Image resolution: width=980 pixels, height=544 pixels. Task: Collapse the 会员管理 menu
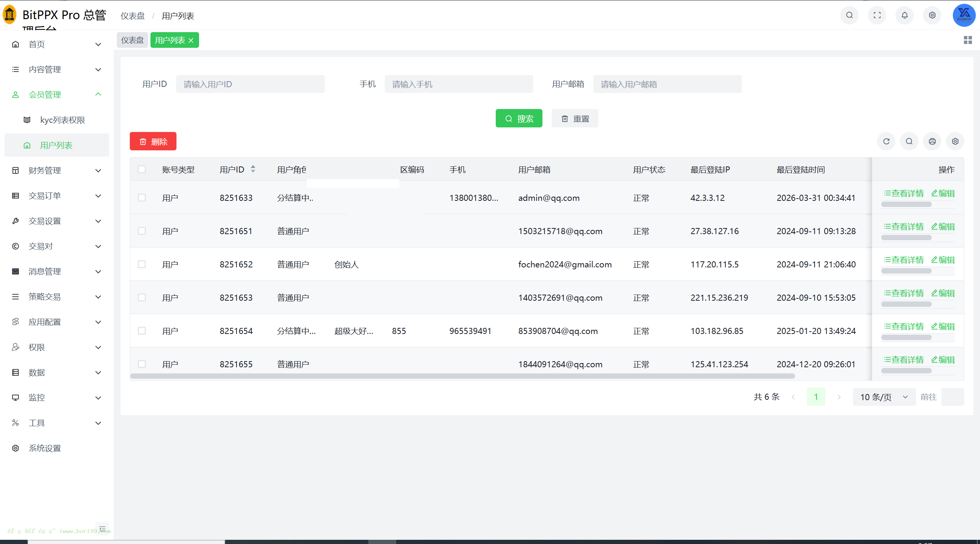[57, 95]
